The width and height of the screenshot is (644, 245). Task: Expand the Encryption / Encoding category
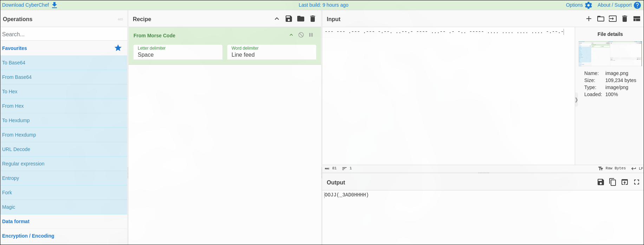[28, 236]
